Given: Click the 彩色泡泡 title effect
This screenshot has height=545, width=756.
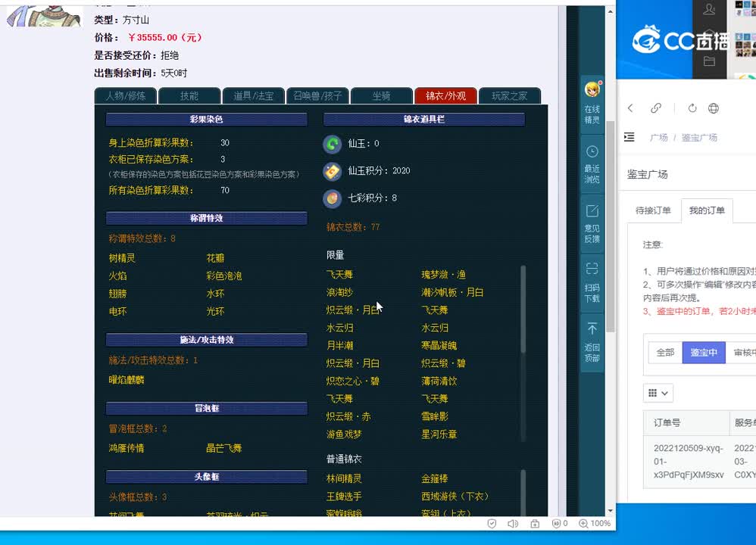Looking at the screenshot, I should pyautogui.click(x=224, y=276).
